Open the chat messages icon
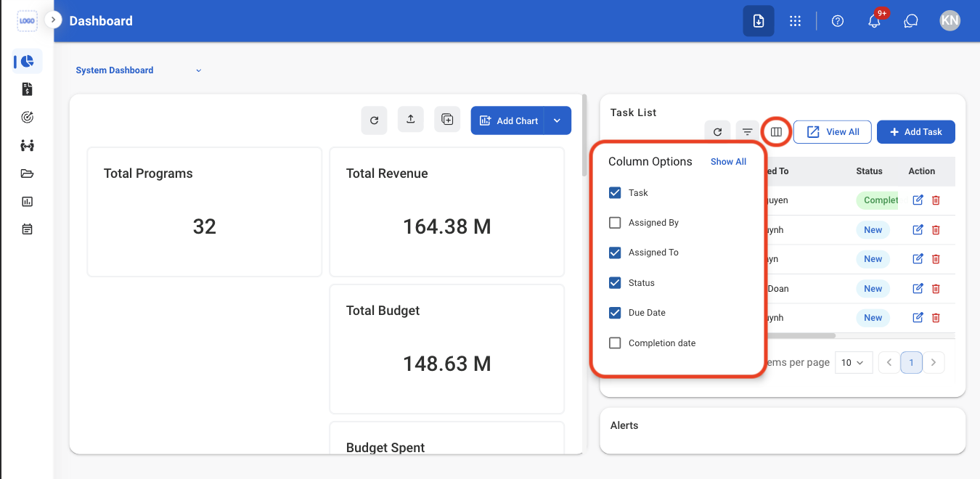The image size is (980, 479). click(911, 21)
